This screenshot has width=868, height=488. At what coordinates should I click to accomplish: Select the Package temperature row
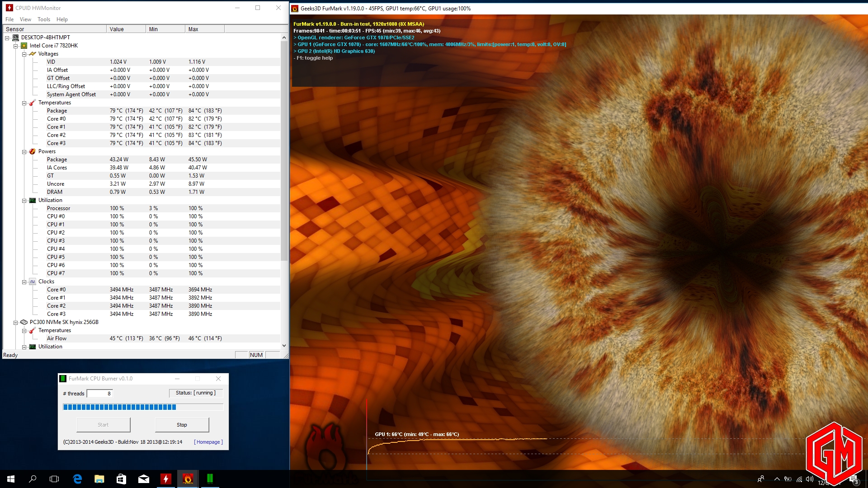point(142,111)
